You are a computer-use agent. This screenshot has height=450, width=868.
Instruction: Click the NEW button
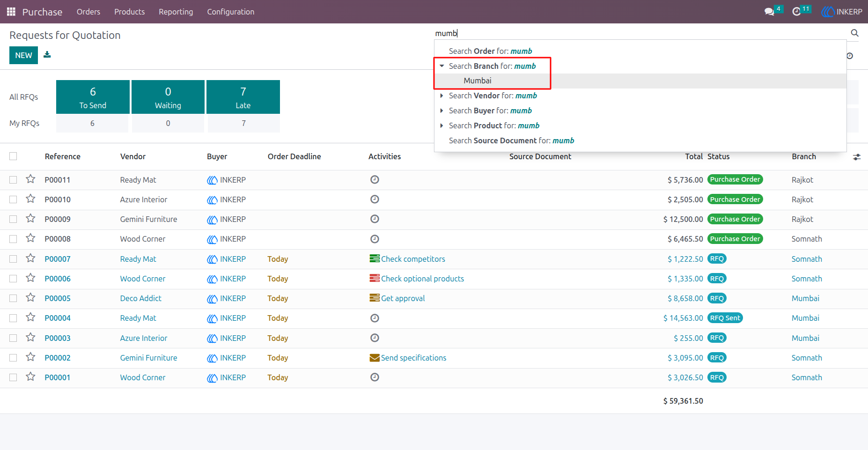point(23,55)
